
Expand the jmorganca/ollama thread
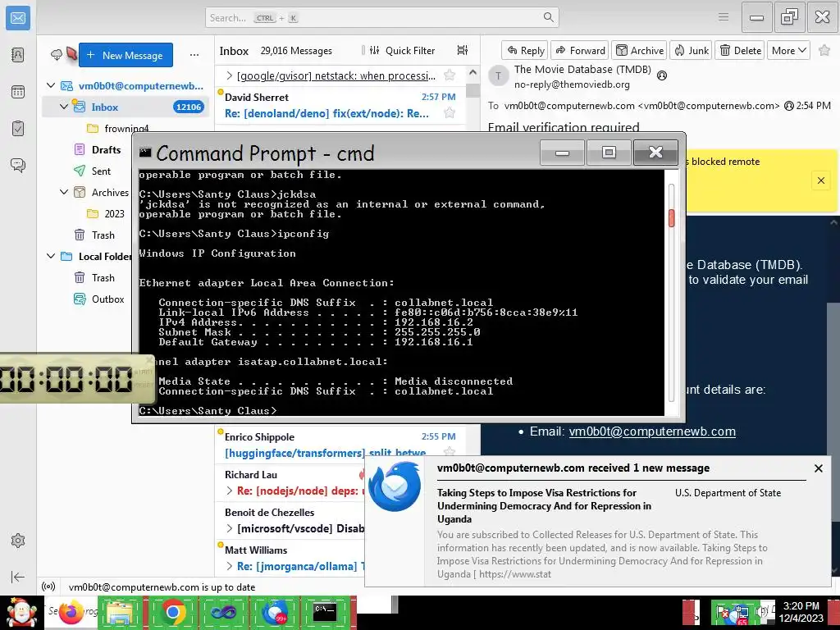[230, 566]
